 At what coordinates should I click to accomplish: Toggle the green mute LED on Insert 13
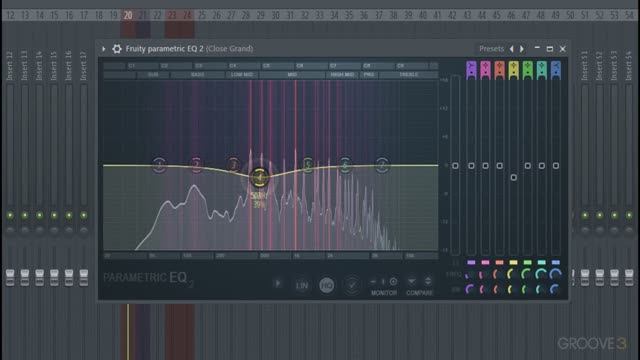tap(25, 215)
